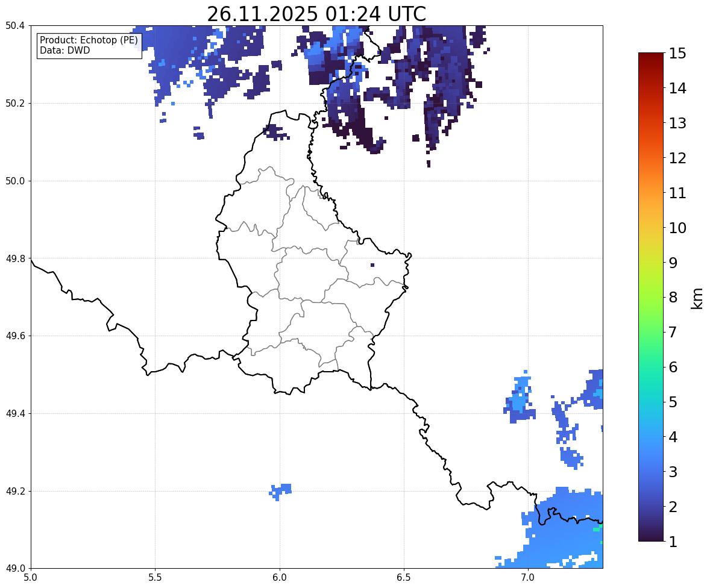
Task: Click the colorbar tick label 4
Action: click(x=673, y=437)
